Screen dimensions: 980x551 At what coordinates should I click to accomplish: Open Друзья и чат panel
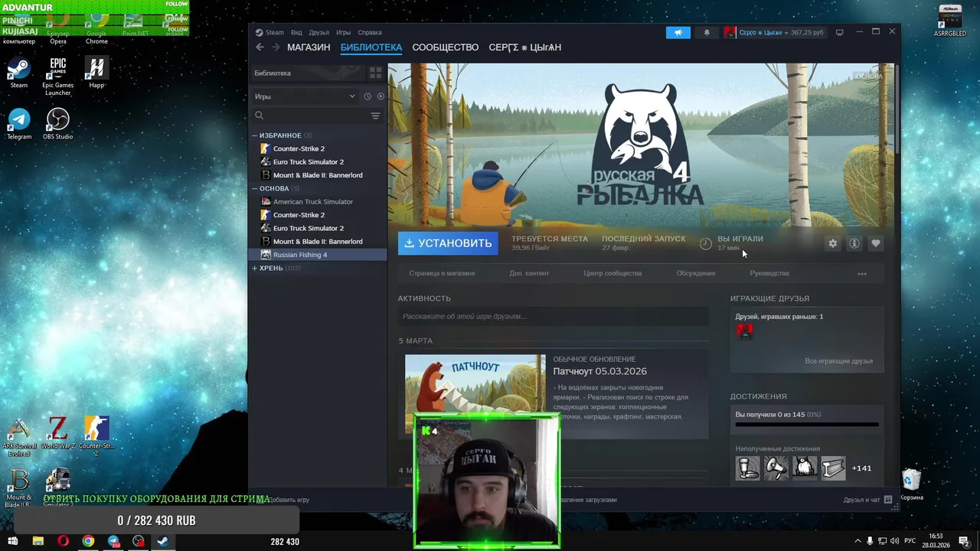coord(867,500)
